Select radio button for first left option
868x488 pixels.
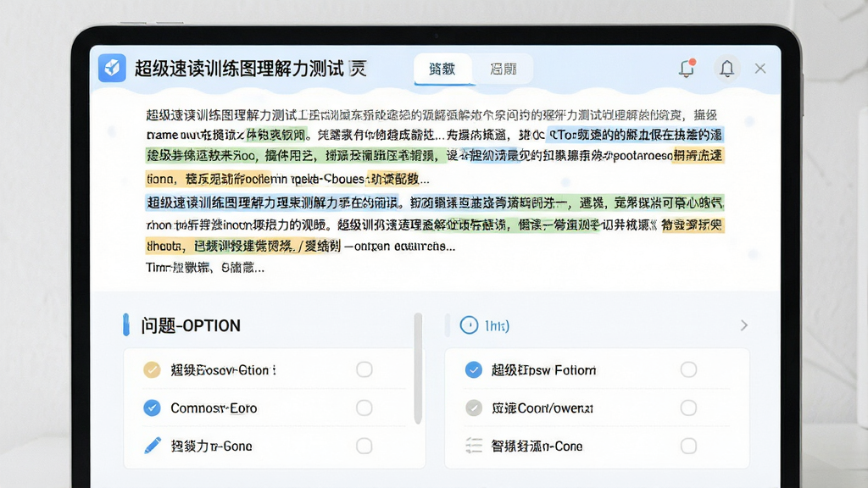tap(364, 369)
